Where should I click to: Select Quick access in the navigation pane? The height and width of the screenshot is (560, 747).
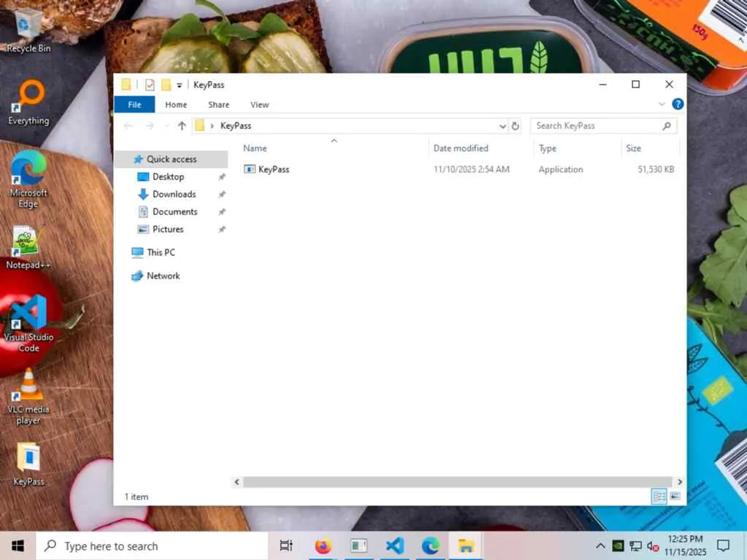[x=171, y=159]
